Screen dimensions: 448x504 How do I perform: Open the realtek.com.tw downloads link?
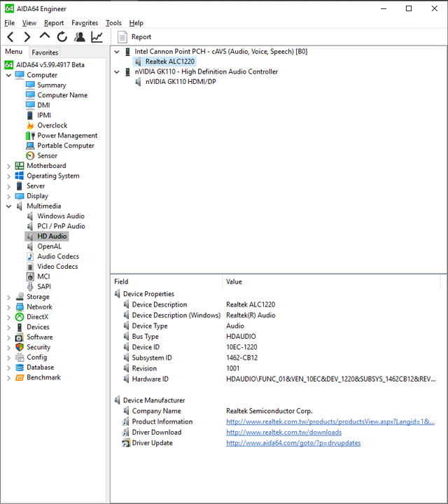[x=283, y=433]
